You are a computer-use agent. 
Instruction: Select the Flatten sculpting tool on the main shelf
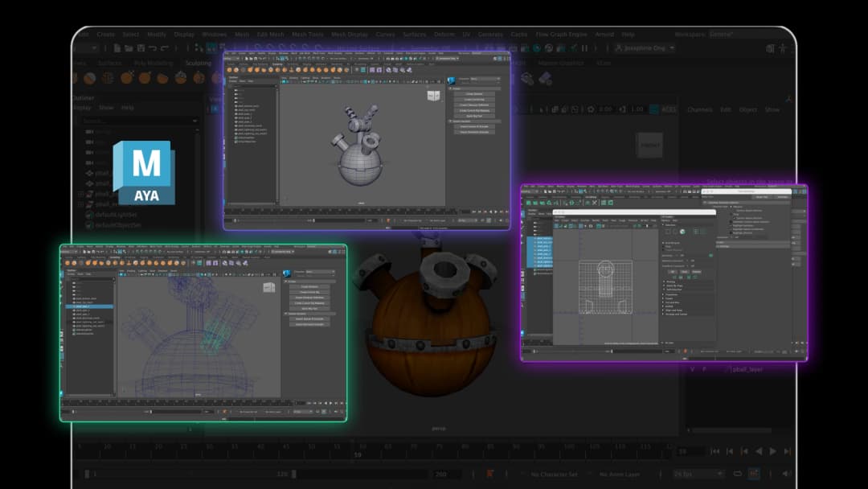(162, 79)
